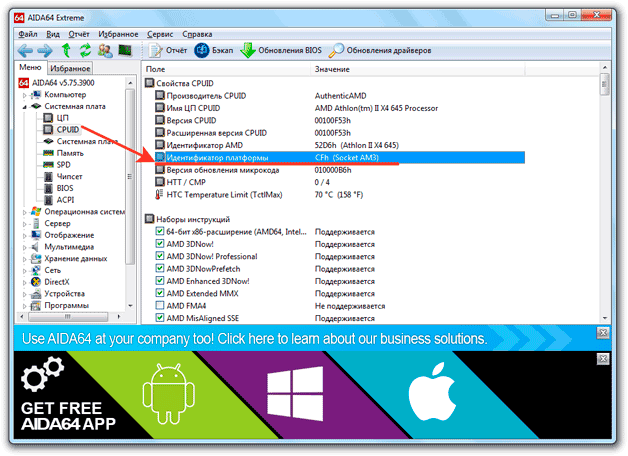Toggle AMD 3DNow! Professional checkbox
The image size is (628, 456).
coord(160,256)
